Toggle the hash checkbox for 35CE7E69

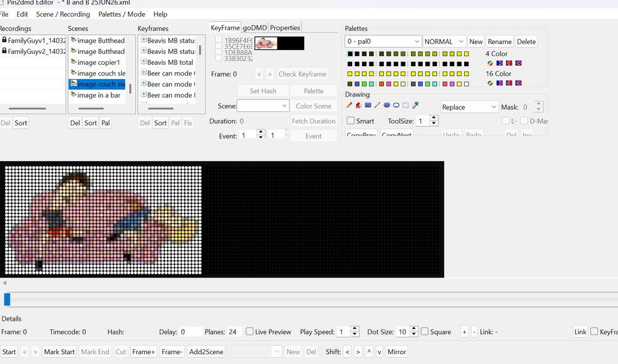click(x=219, y=46)
